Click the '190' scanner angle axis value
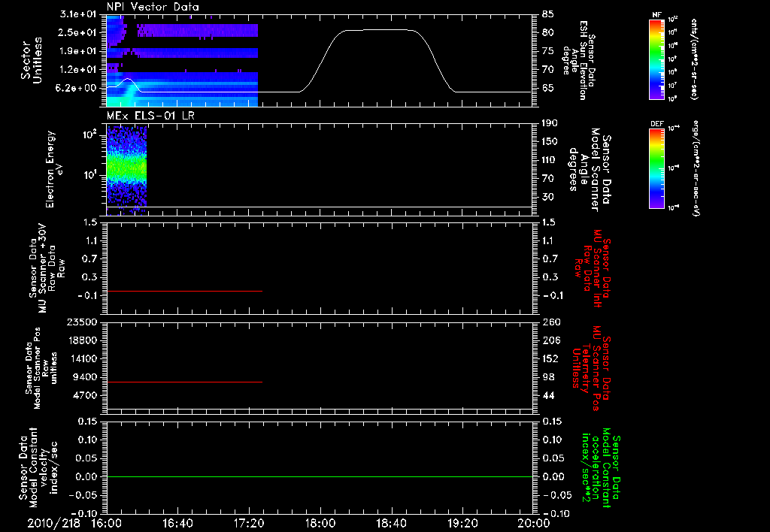The image size is (770, 532). point(550,123)
